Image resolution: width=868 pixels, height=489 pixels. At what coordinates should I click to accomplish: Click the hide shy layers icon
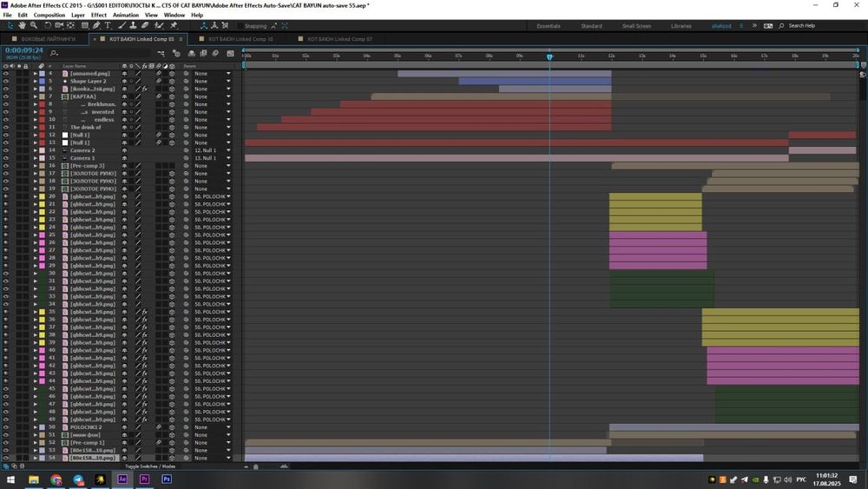(x=192, y=53)
